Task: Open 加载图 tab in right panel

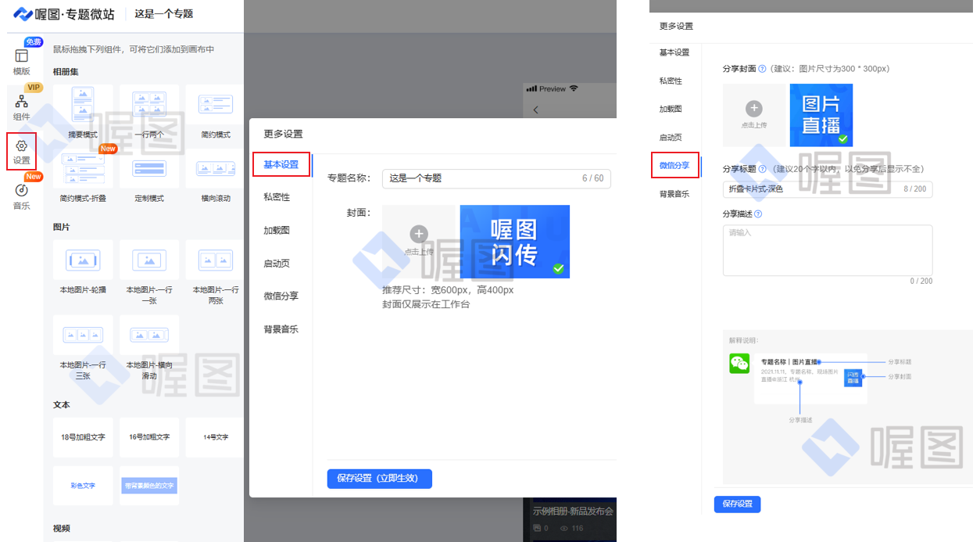Action: click(671, 109)
